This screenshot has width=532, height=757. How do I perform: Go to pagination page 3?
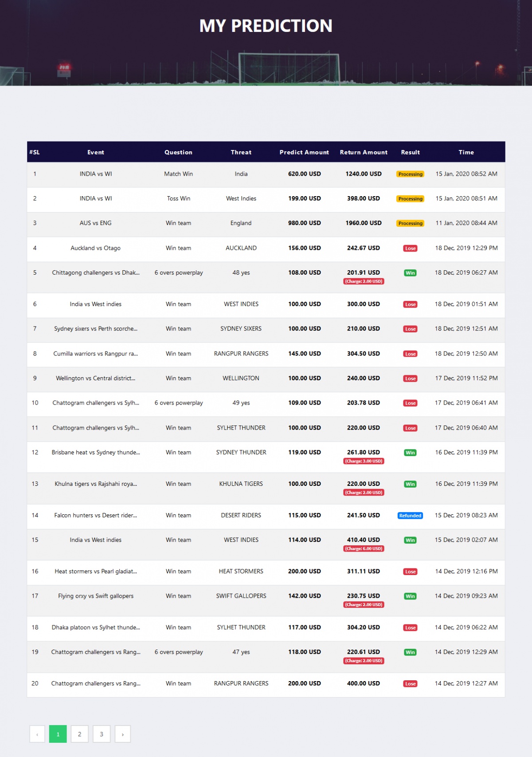[102, 734]
